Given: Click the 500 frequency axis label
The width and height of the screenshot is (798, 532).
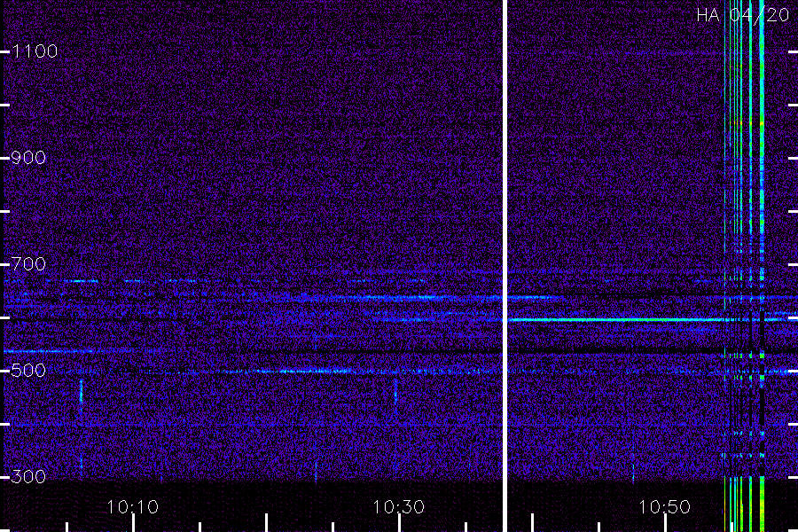Looking at the screenshot, I should [28, 370].
